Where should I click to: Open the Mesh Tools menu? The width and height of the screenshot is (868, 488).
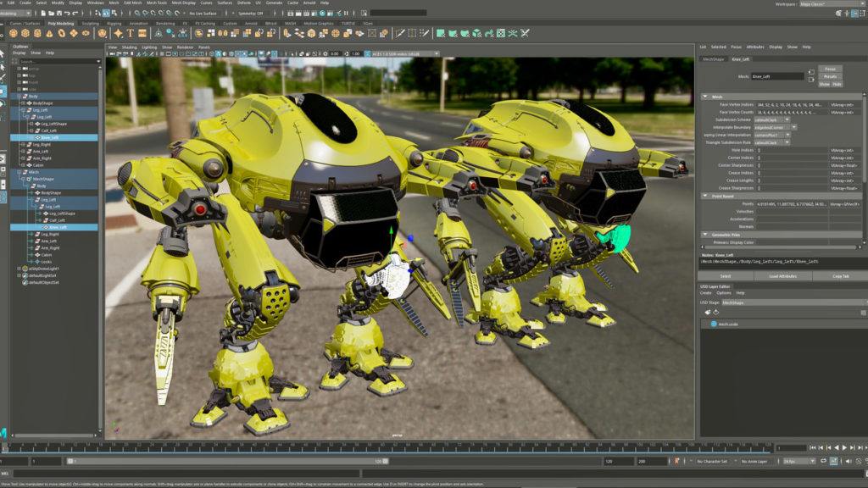click(157, 3)
